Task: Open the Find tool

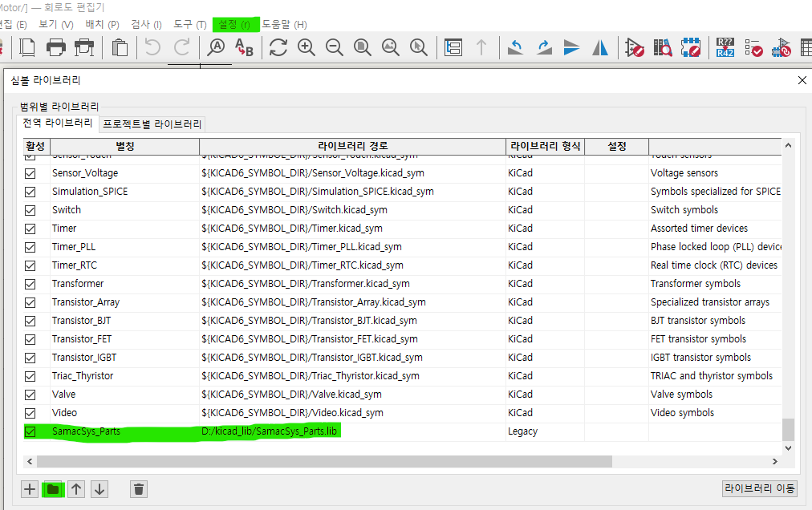Action: point(216,47)
